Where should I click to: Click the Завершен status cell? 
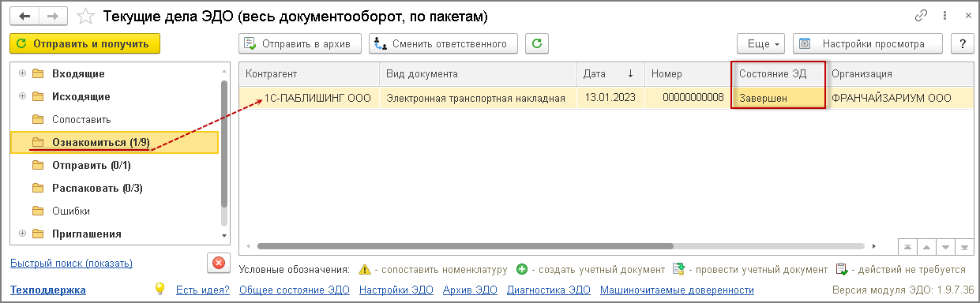[x=778, y=98]
